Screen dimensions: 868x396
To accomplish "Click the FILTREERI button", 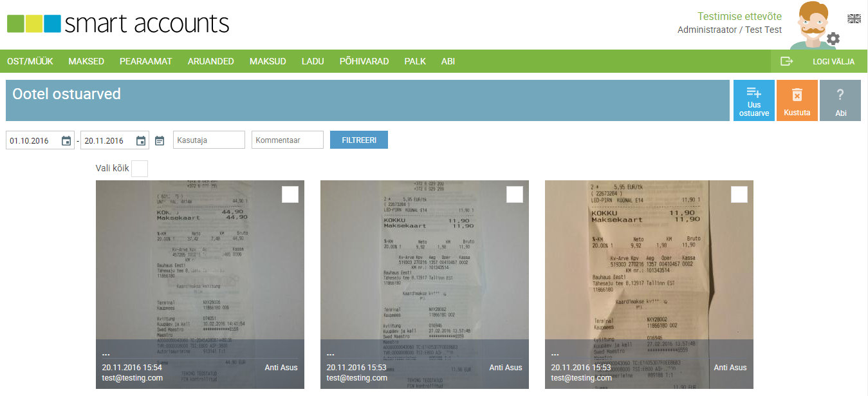I will coord(358,139).
